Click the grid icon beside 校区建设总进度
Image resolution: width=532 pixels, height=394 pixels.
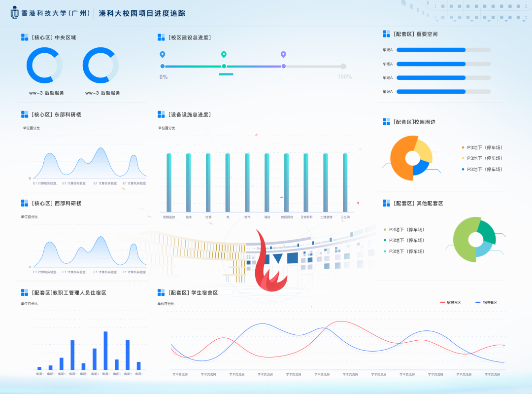[161, 37]
